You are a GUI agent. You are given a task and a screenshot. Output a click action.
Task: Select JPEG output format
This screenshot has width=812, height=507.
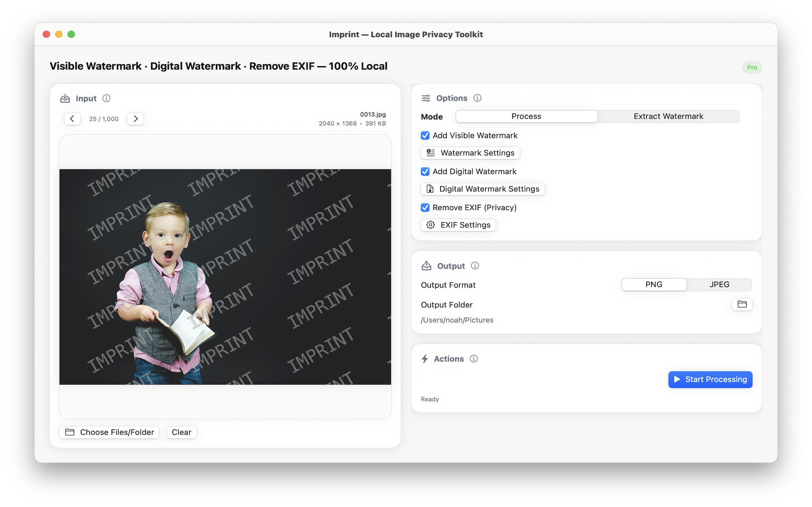(x=719, y=285)
